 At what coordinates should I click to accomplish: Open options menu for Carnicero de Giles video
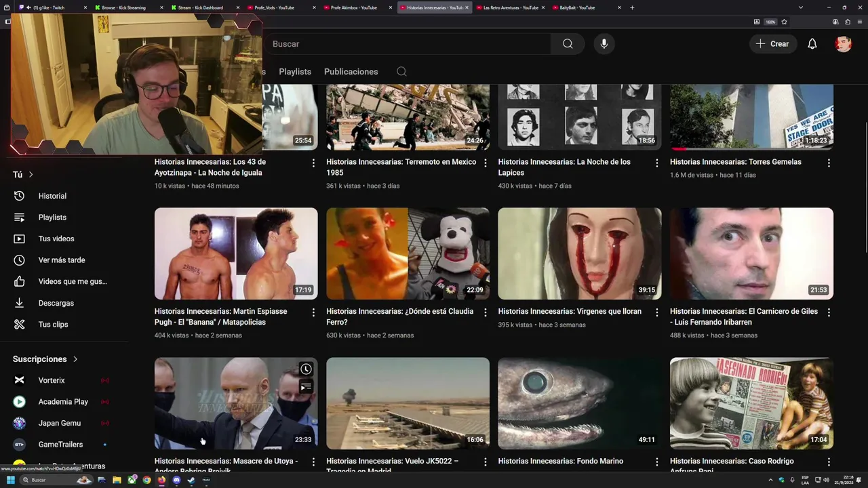(x=829, y=312)
